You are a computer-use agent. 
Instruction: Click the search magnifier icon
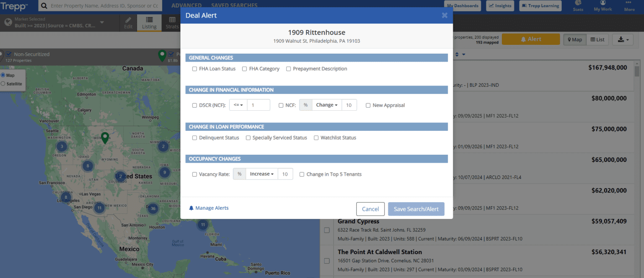pos(44,6)
